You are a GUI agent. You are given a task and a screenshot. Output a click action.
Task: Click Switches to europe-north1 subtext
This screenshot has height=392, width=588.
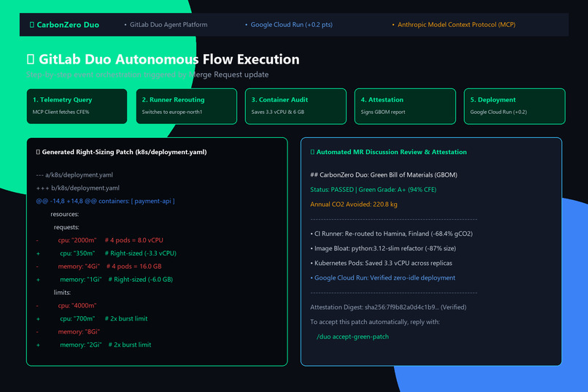171,112
